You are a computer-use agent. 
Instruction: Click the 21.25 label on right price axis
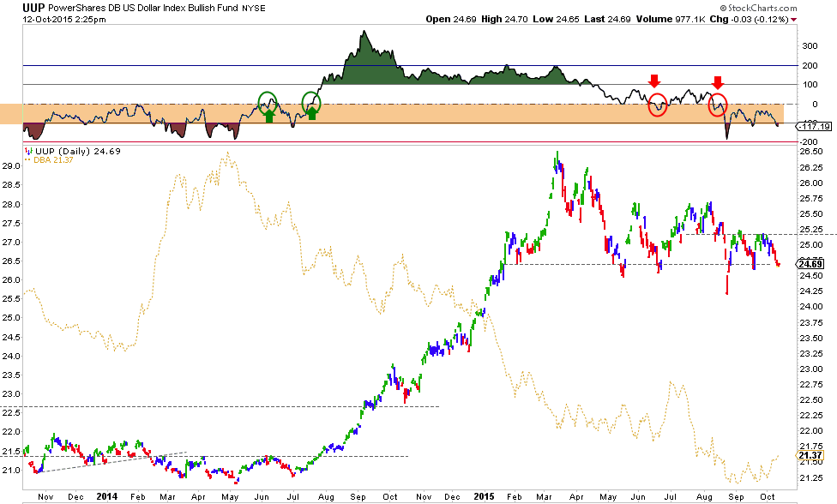point(811,478)
